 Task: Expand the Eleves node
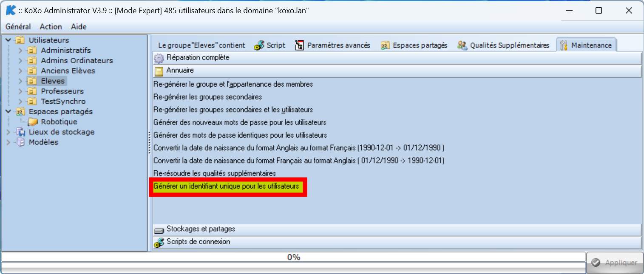click(x=20, y=81)
